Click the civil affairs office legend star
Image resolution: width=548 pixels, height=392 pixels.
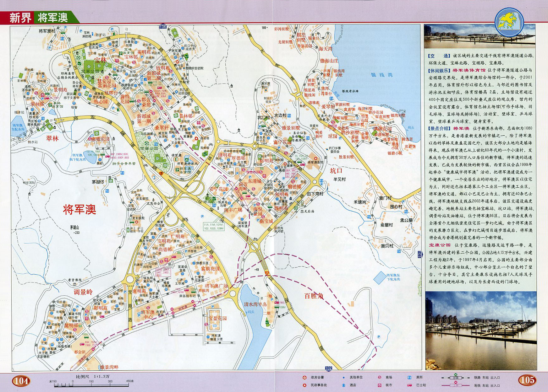pyautogui.click(x=304, y=385)
